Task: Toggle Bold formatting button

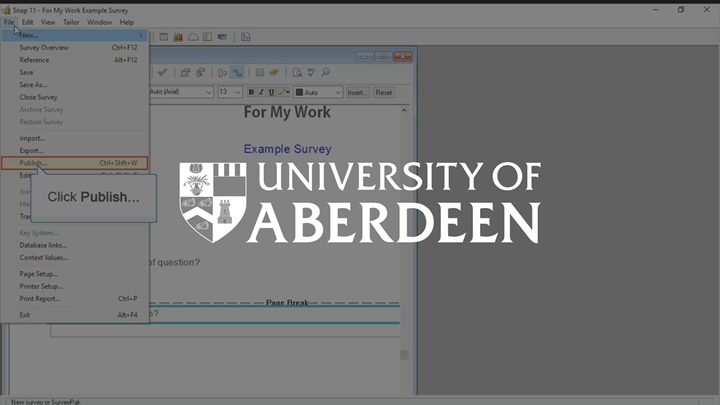Action: 251,92
